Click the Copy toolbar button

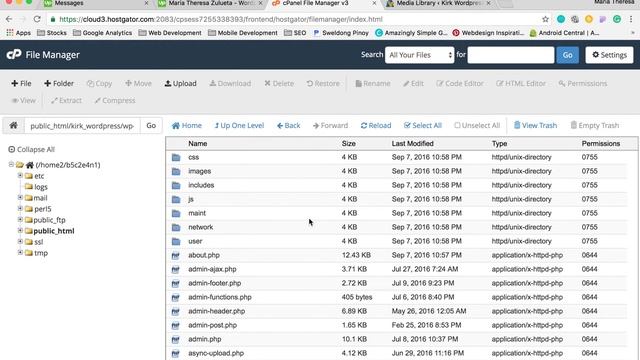tap(99, 83)
